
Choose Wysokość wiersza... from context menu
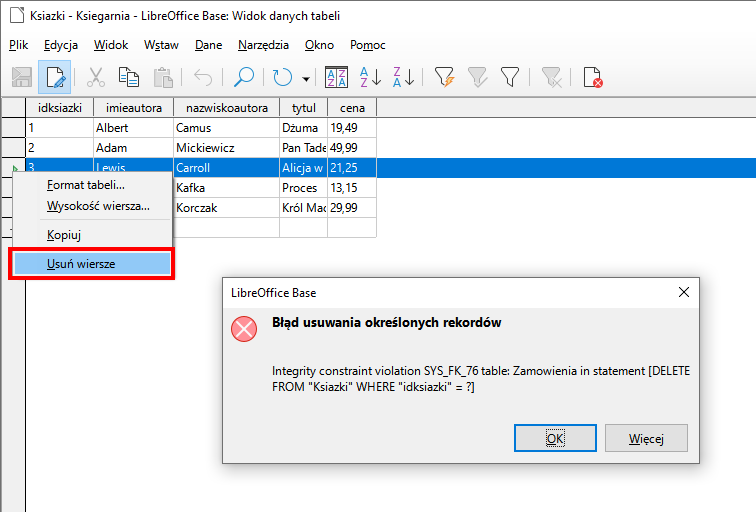pos(92,206)
